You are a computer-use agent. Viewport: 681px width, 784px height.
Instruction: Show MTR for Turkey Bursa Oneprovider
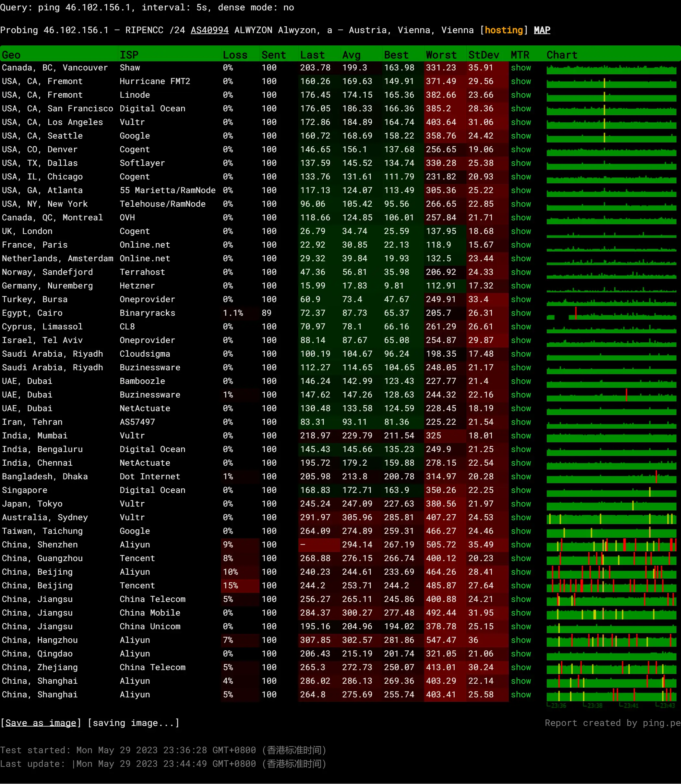(x=520, y=300)
